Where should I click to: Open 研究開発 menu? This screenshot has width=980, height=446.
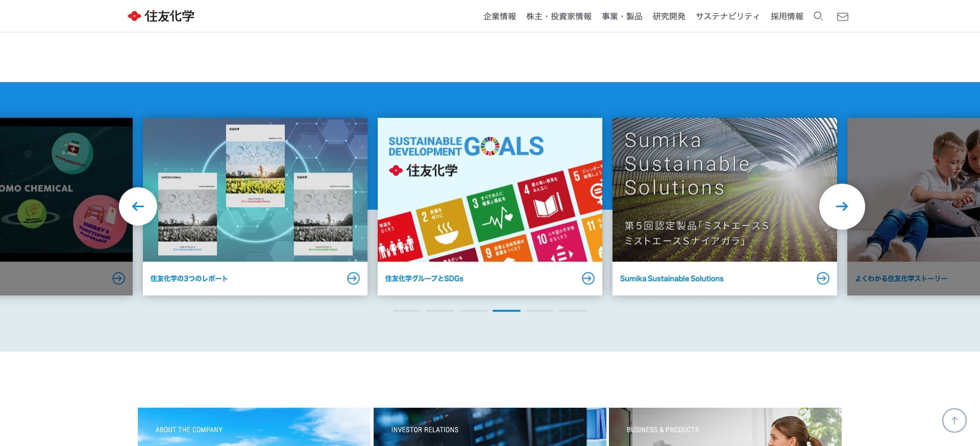point(669,16)
